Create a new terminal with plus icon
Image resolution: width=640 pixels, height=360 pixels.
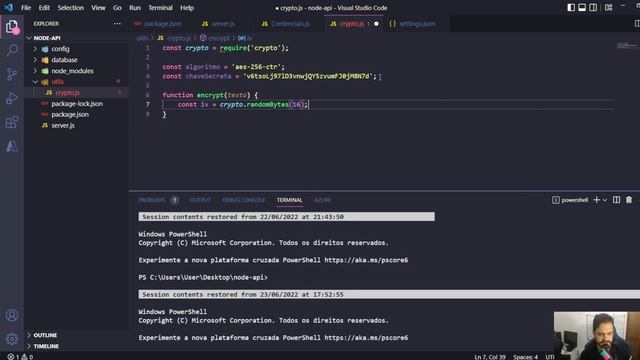click(x=596, y=200)
